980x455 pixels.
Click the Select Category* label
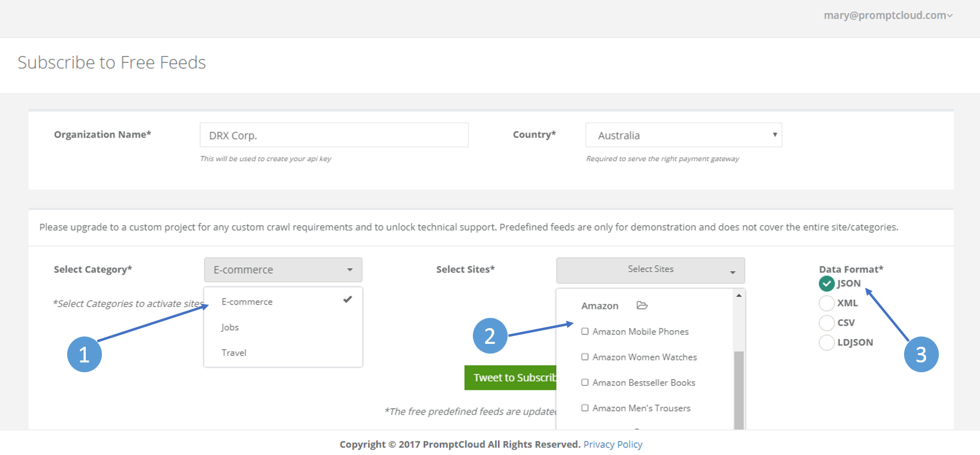click(93, 269)
